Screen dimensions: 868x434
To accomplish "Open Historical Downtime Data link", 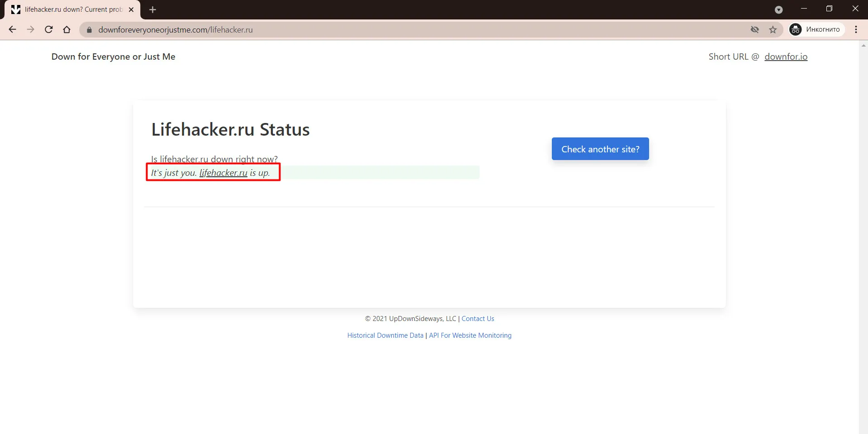I will tap(385, 335).
